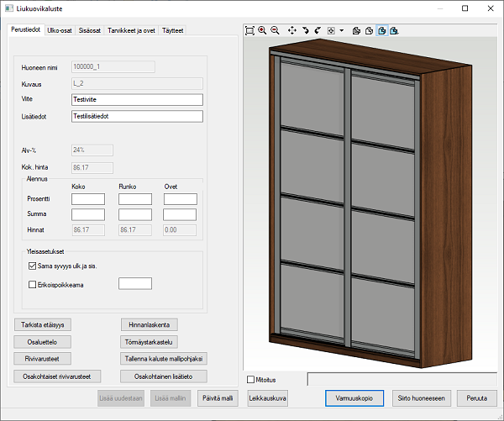
Task: Click the Koko Prosentti discount field
Action: [x=88, y=199]
